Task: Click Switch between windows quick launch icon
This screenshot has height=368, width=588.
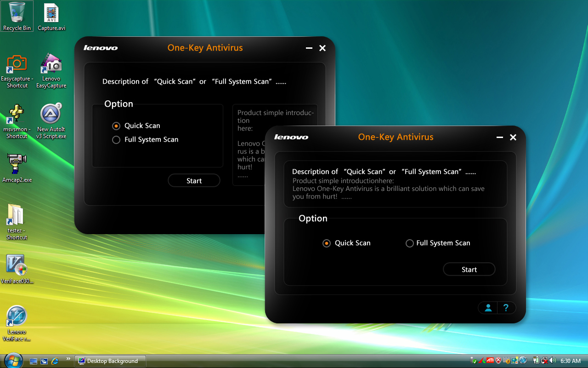Action: [x=44, y=361]
